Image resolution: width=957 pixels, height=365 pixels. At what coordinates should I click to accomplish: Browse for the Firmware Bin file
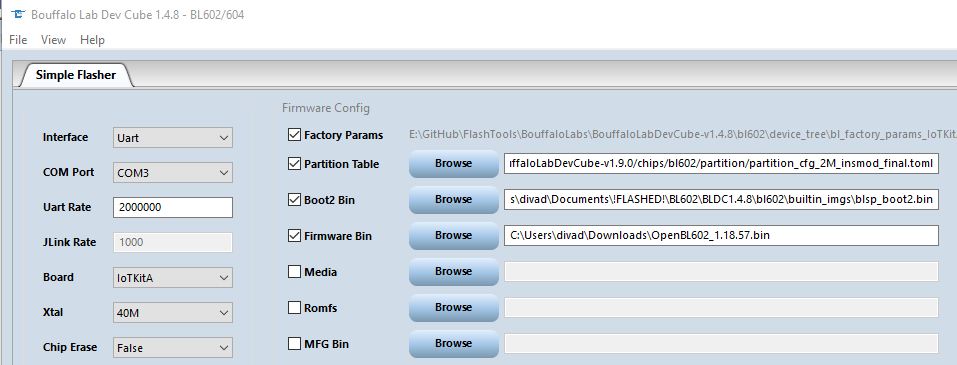pos(453,236)
